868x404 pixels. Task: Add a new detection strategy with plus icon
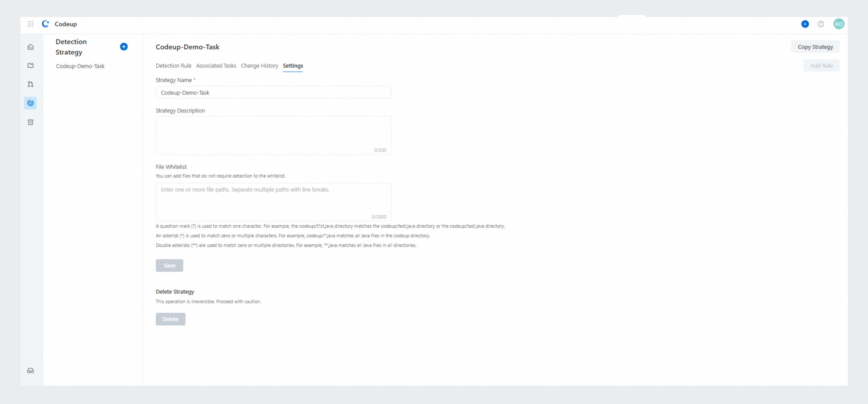point(124,47)
